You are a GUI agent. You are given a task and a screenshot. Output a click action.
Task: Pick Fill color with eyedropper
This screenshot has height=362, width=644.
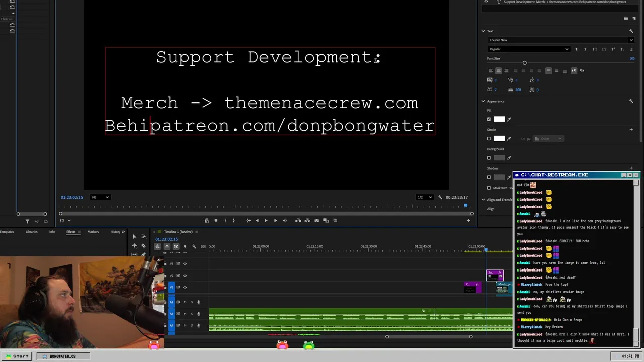509,119
